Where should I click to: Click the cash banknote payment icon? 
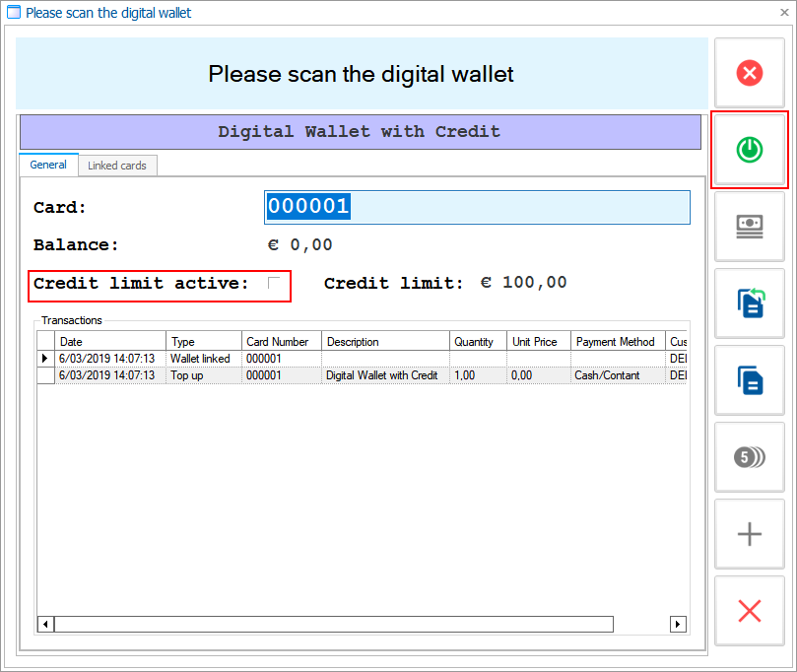point(749,227)
